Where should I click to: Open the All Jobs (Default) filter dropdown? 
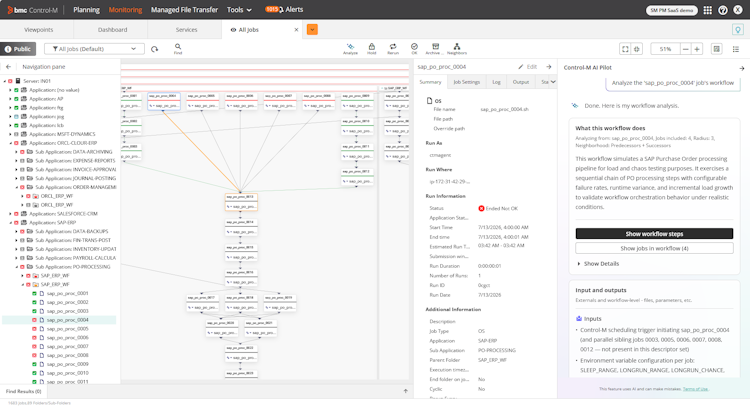94,49
